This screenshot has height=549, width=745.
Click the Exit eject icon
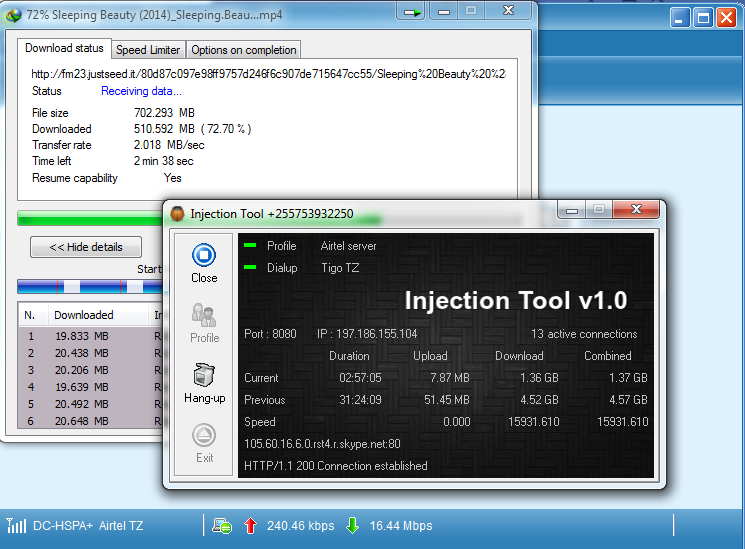coord(204,435)
